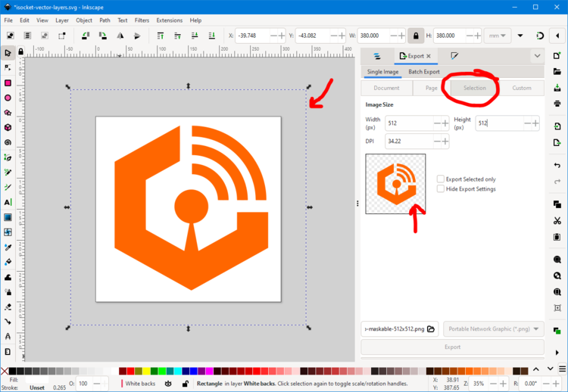Click the export Width px field
Viewport: 568px width, 392px height.
(410, 123)
